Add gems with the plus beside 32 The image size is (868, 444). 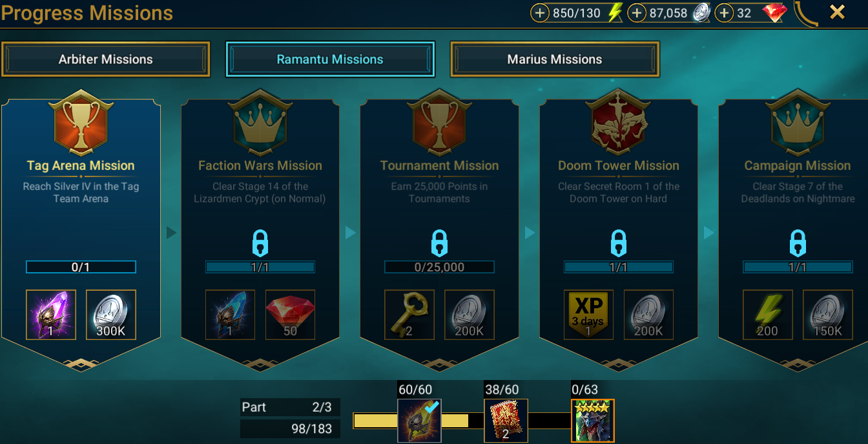coord(724,13)
